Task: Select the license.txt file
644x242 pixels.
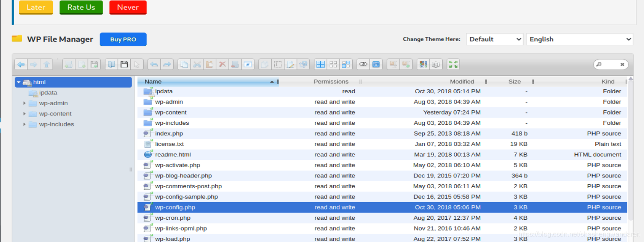Action: [x=382, y=144]
